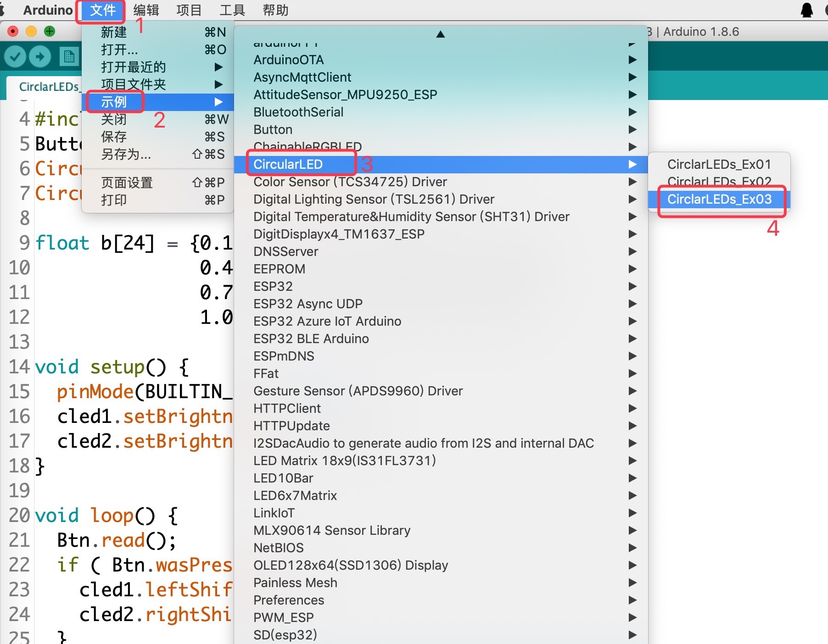Viewport: 828px width, 644px height.
Task: Expand the ArduinoOTA examples submenu
Action: pyautogui.click(x=441, y=60)
